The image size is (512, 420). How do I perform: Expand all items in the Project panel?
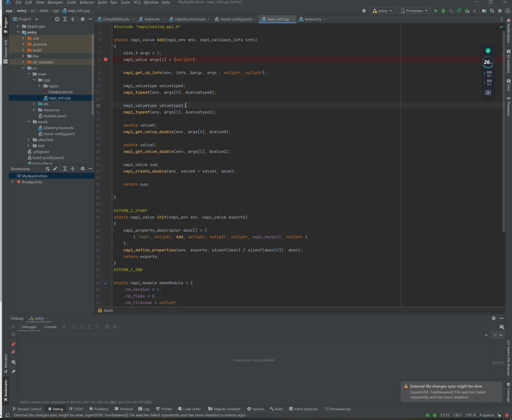(65, 19)
